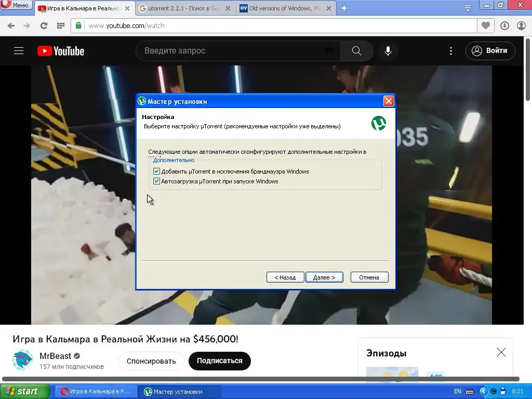Click the 157 млн подписчиков subscriber count
Screen dimensions: 532x399
coord(72,367)
